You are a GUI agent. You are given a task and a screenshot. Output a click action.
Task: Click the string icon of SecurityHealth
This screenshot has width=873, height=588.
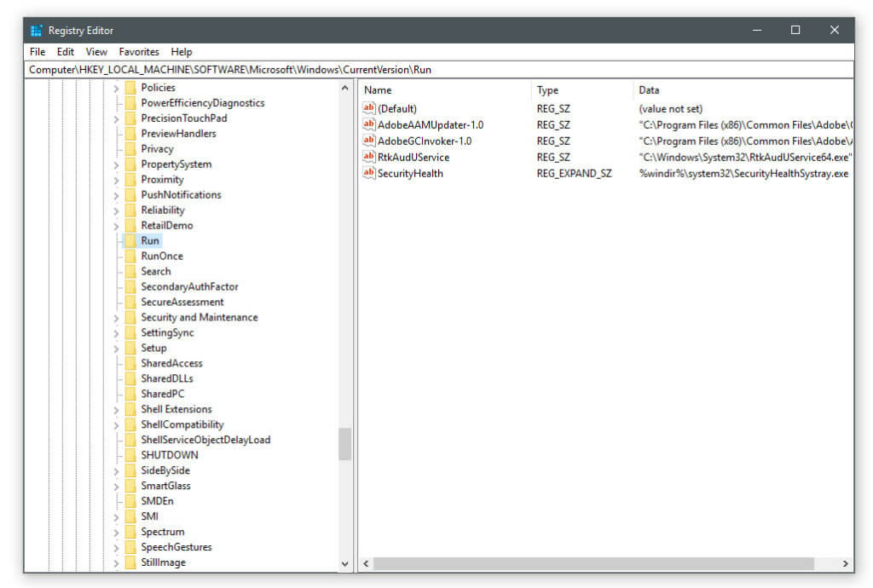click(368, 173)
